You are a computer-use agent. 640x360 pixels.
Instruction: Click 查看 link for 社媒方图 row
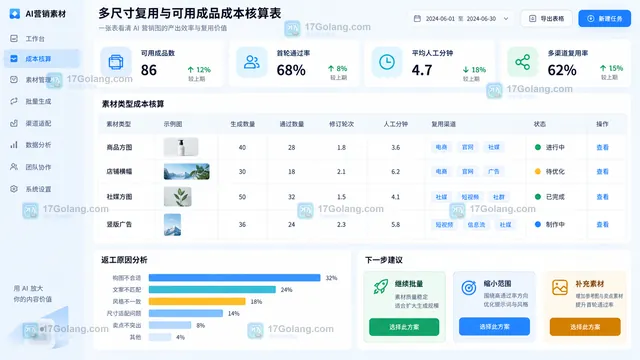point(602,197)
